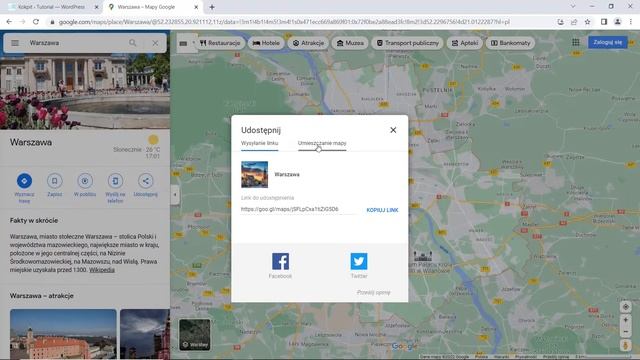Select the Wysyłanie linku tab
Screen dimensions: 640x360
260,143
